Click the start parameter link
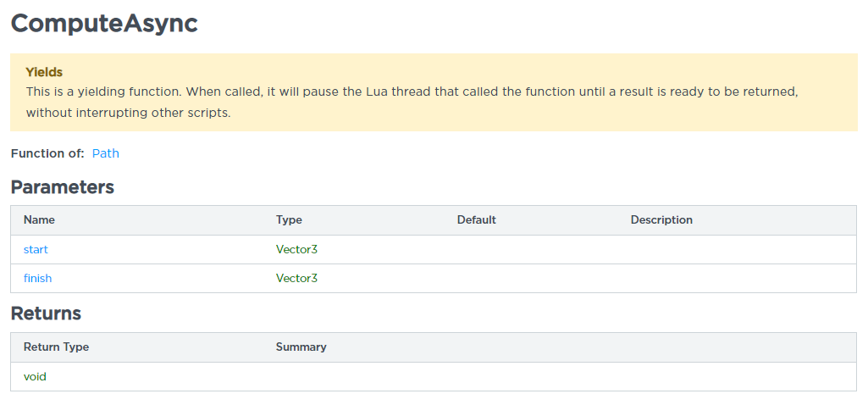 tap(36, 249)
